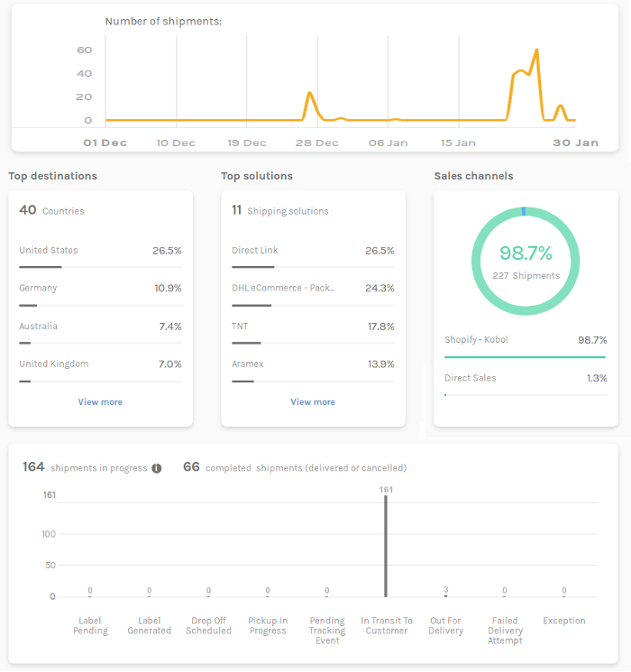Viewport: 631px width, 672px height.
Task: Select the DHL eCommerce shipping solution
Action: tap(313, 293)
